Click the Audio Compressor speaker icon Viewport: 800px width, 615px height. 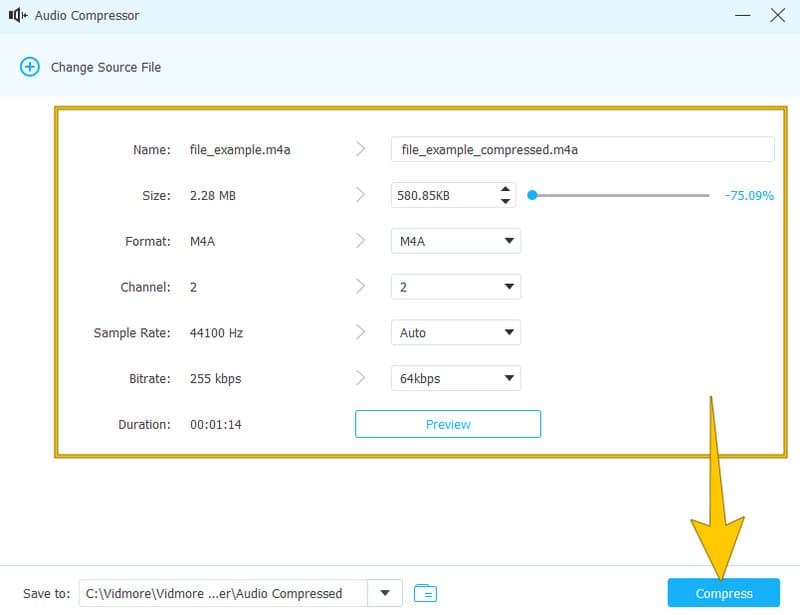click(x=17, y=16)
